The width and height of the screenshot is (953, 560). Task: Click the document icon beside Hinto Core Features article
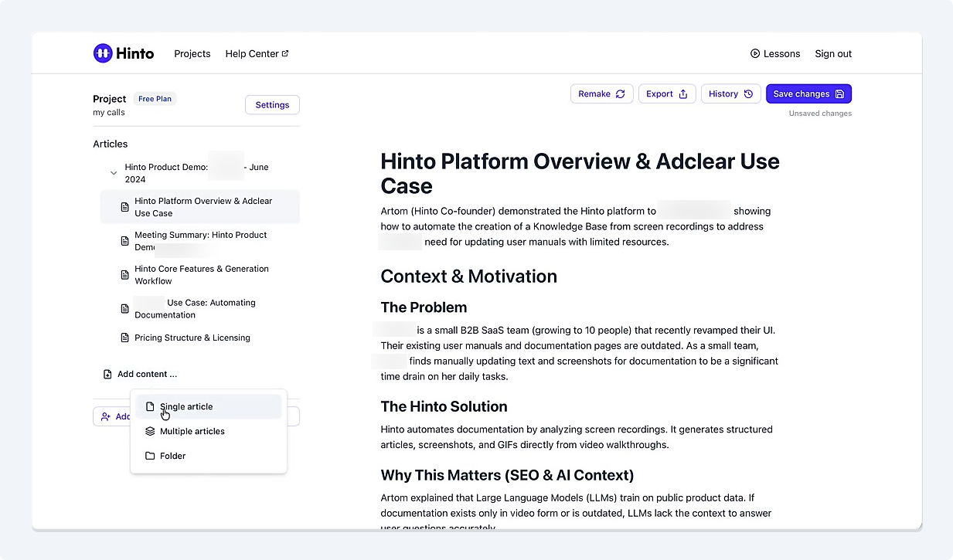tap(124, 275)
